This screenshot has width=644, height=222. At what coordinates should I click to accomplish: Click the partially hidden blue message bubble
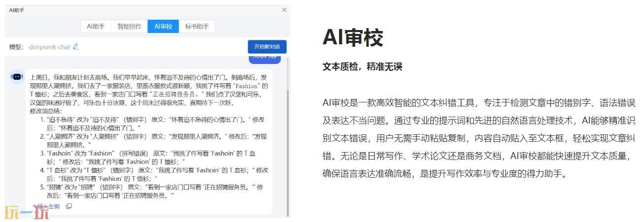265,60
